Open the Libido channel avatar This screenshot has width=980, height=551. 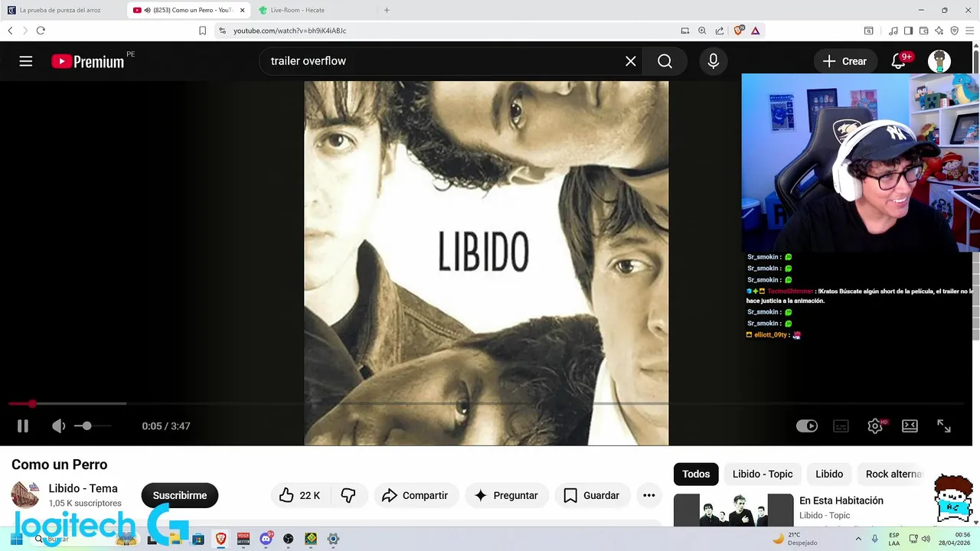click(x=24, y=494)
